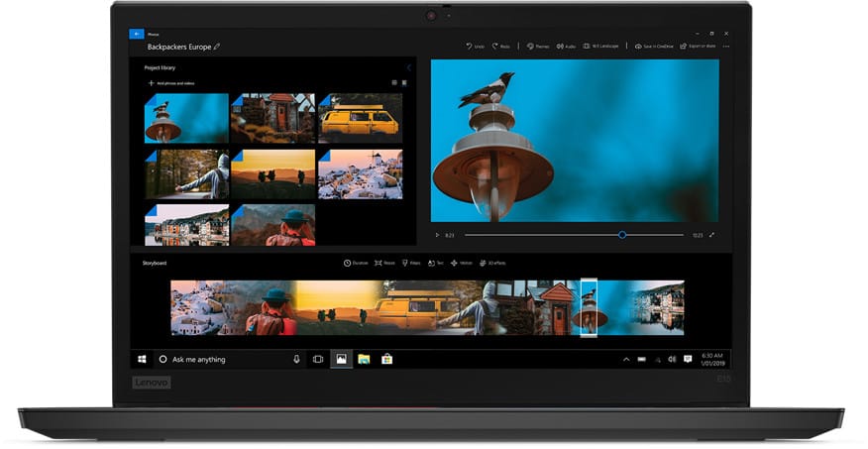
Task: Click the battery icon in system tray
Action: pos(642,360)
